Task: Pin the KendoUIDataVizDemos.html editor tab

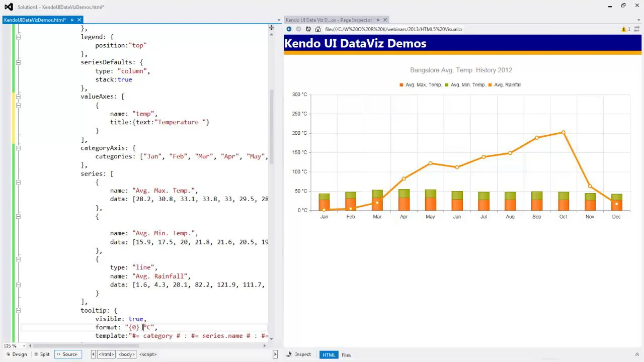Action: [x=71, y=20]
